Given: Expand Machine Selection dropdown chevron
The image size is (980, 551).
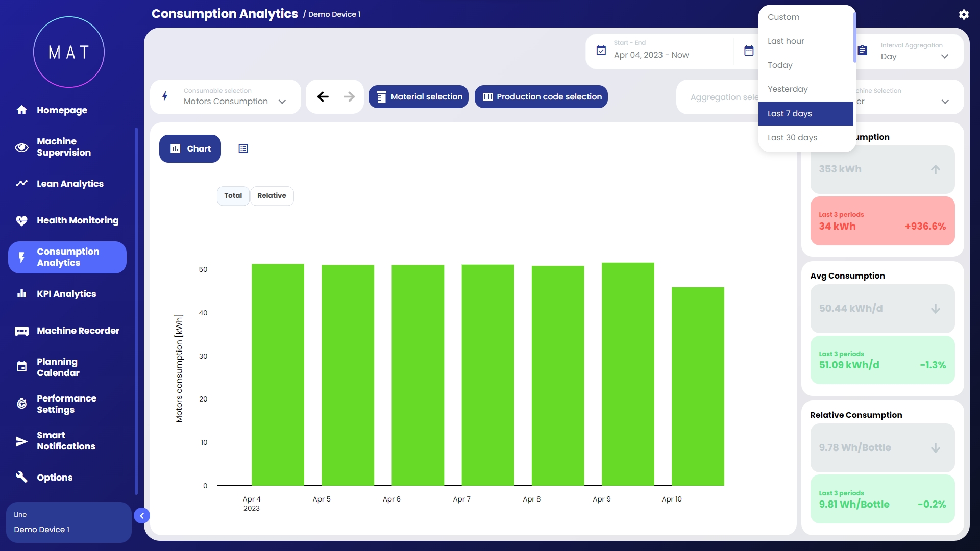Looking at the screenshot, I should point(945,102).
